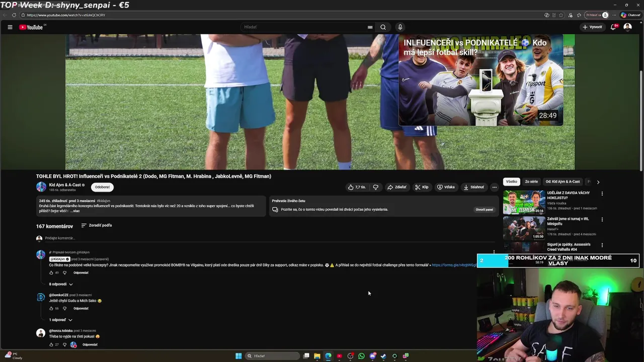Open the forms.gle link in pinned comment
Viewport: 644px width, 362px height.
[x=454, y=265]
